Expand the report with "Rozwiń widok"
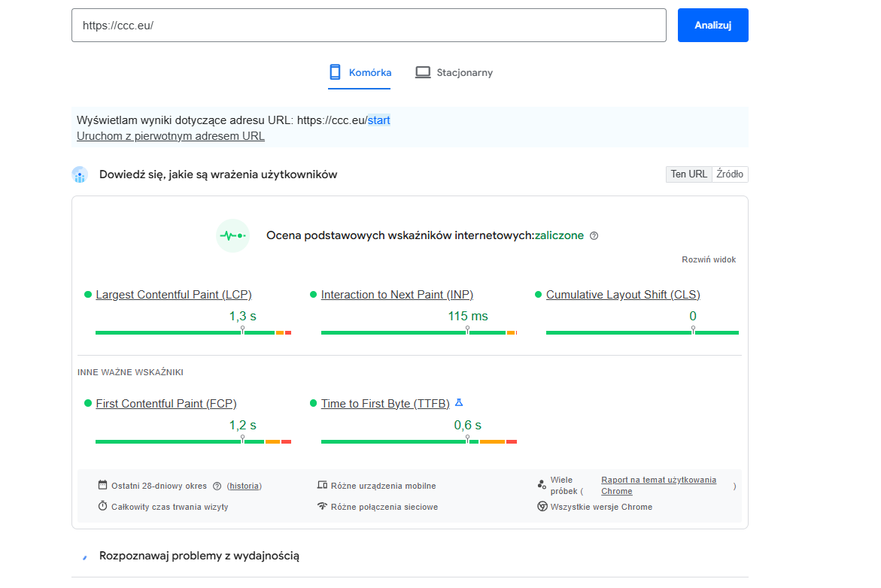This screenshot has height=588, width=881. 709,259
